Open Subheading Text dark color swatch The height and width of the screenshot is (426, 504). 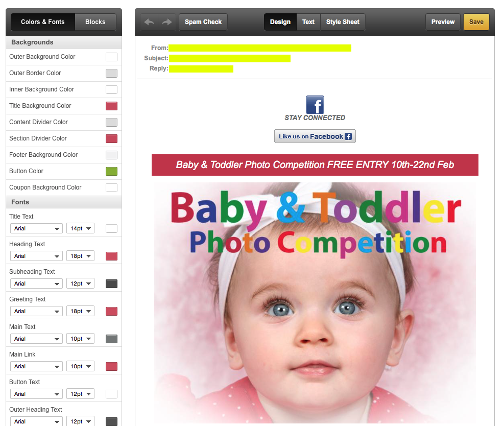click(x=111, y=283)
